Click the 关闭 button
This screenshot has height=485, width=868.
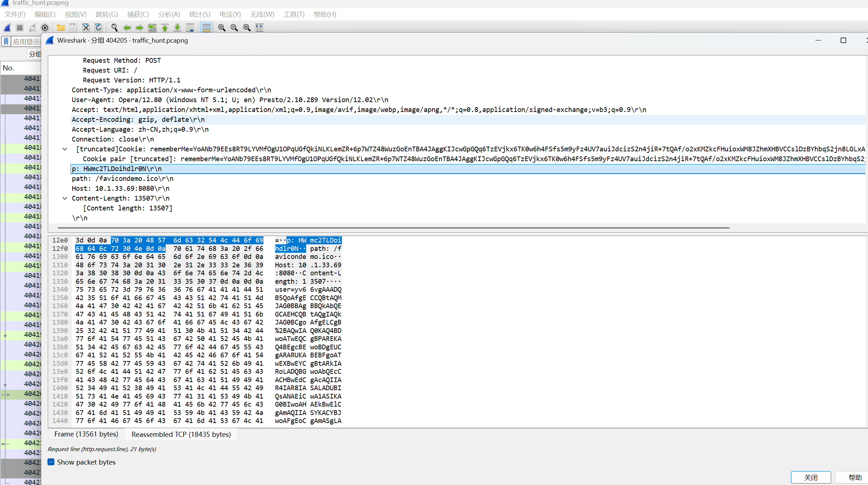coord(811,477)
